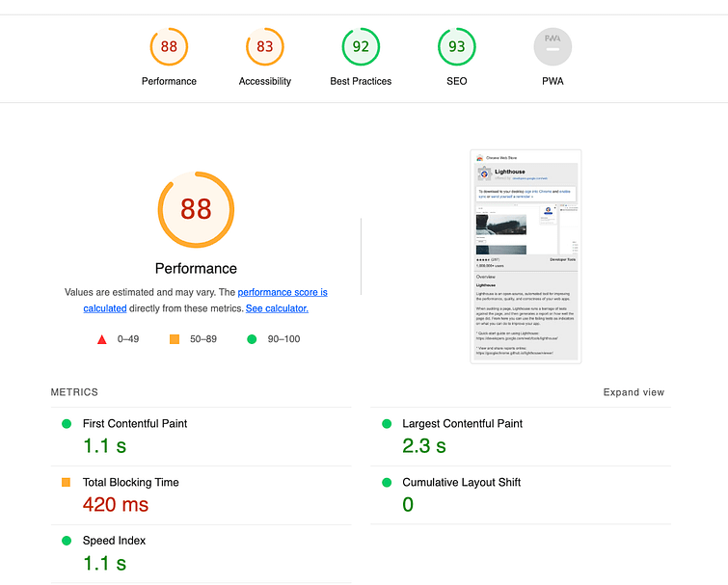Select the Best Practices gauge 92
The image size is (728, 585).
click(x=361, y=46)
